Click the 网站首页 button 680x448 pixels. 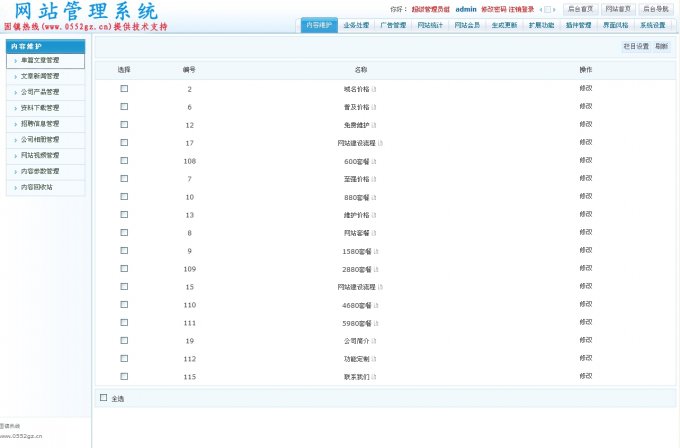618,9
